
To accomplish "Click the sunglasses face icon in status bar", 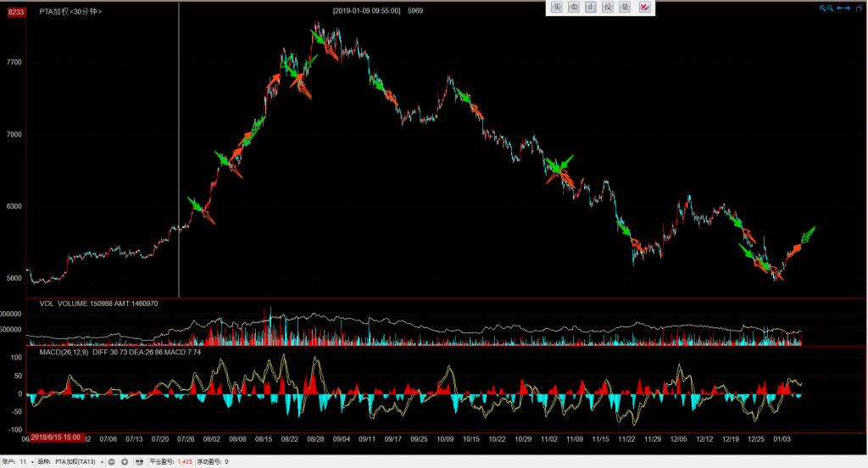I will point(139,462).
